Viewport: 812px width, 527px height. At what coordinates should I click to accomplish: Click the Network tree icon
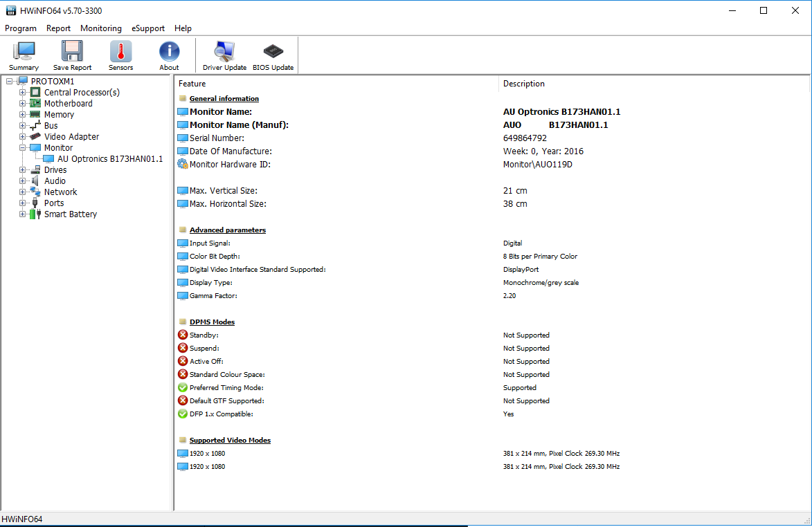[x=35, y=192]
